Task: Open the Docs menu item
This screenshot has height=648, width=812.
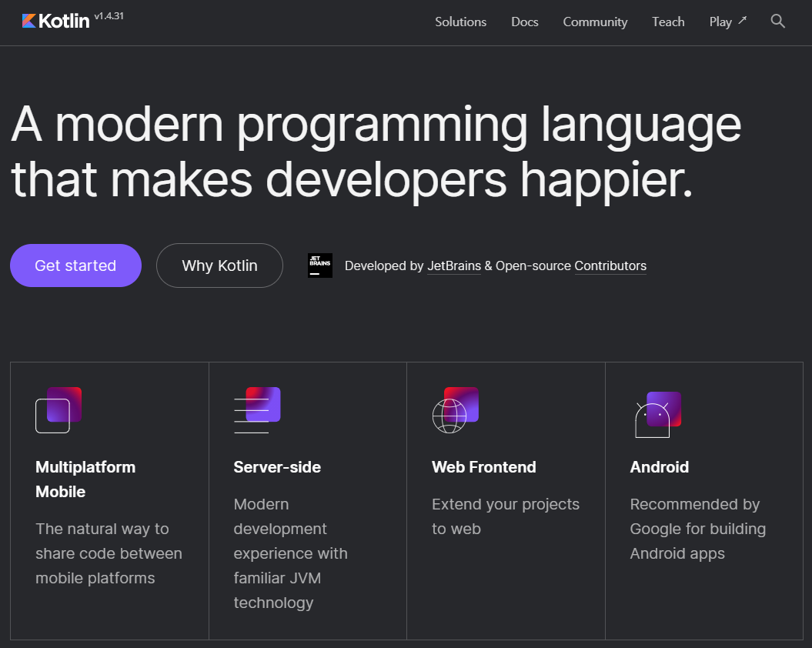Action: (525, 22)
